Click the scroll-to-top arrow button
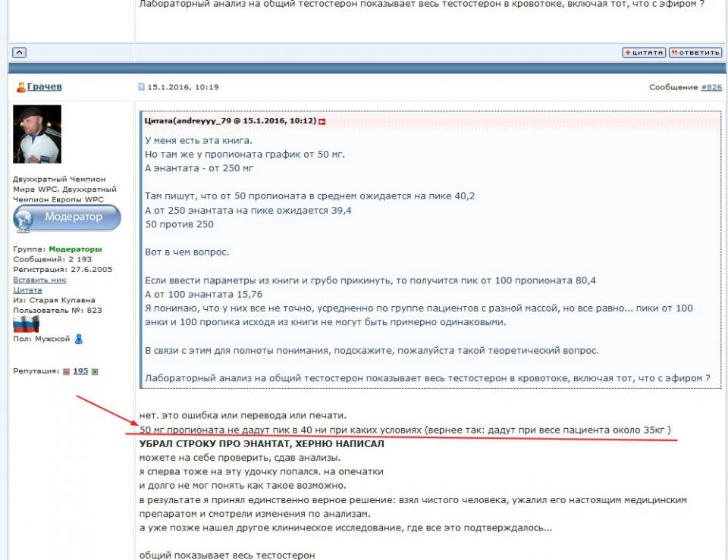Screen dimensions: 728x560 20,52
